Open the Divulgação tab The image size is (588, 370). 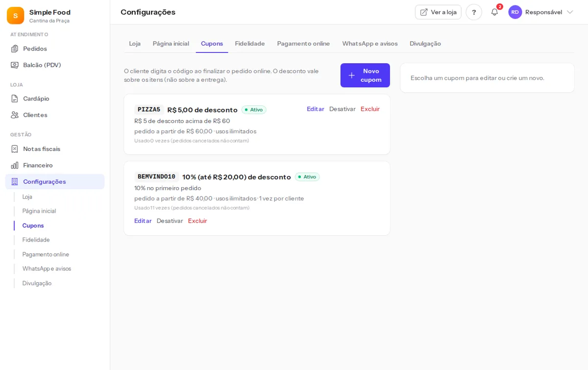click(425, 44)
